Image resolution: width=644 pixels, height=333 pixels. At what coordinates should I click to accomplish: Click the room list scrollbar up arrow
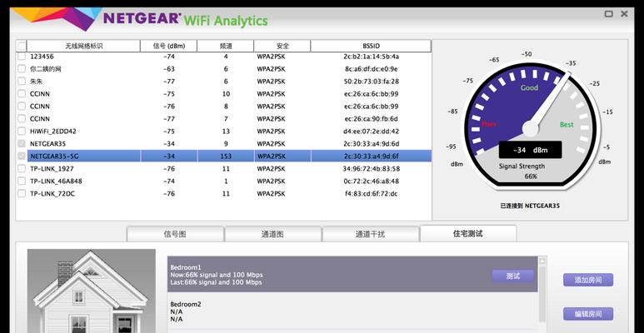542,261
